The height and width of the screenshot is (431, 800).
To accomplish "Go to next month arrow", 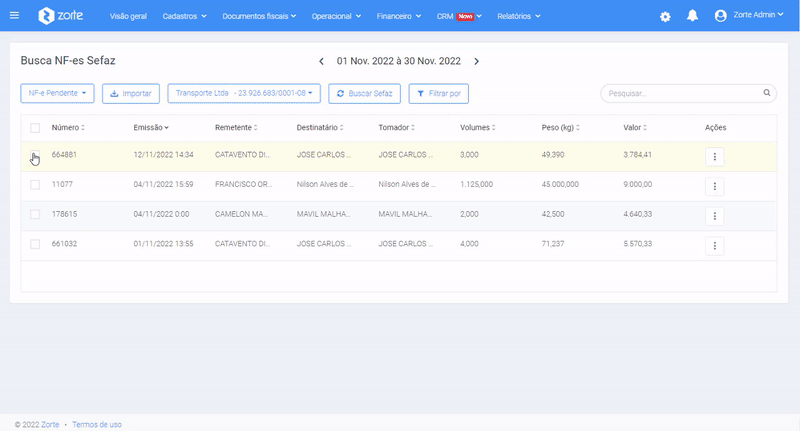I will (x=477, y=62).
